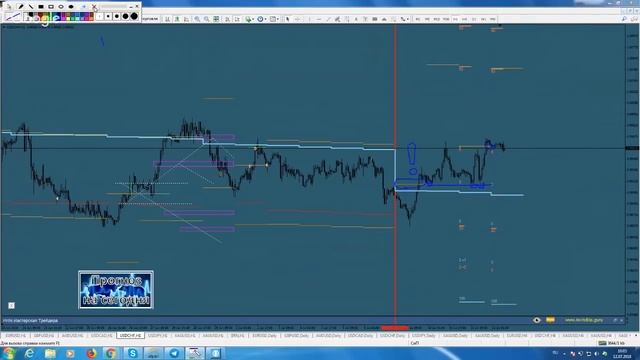The height and width of the screenshot is (360, 640).
Task: Open the USDCAD,H1 chart tab
Action: click(x=101, y=336)
